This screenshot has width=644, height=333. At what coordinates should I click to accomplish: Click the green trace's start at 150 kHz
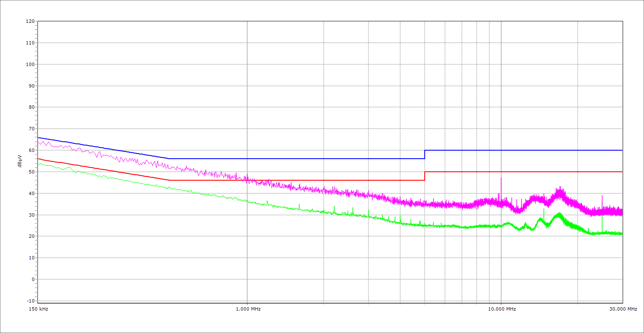38,164
